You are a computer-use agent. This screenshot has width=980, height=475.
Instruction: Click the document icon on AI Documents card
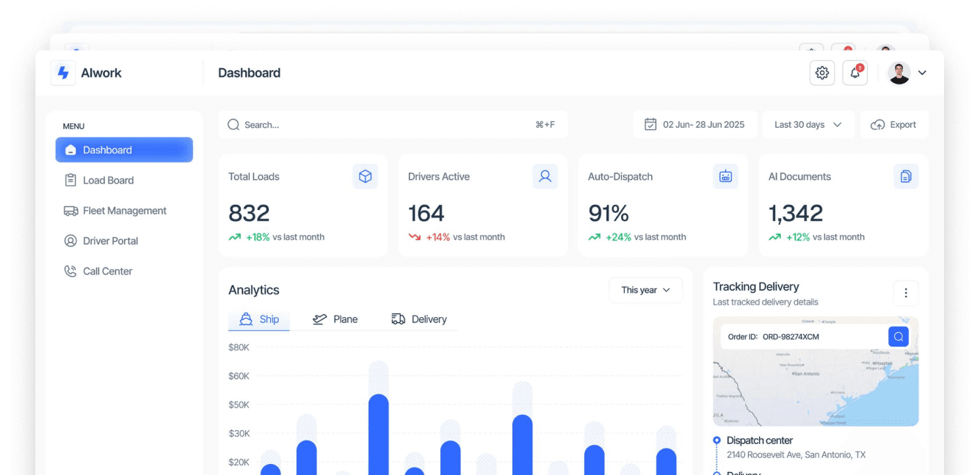tap(906, 176)
